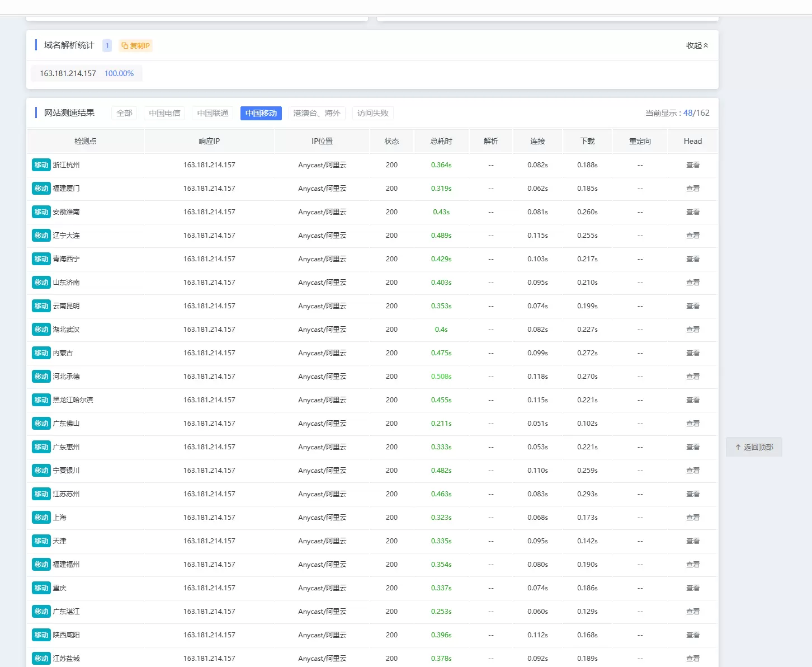Image resolution: width=812 pixels, height=667 pixels.
Task: Filter by 访问失败 results
Action: coord(373,113)
